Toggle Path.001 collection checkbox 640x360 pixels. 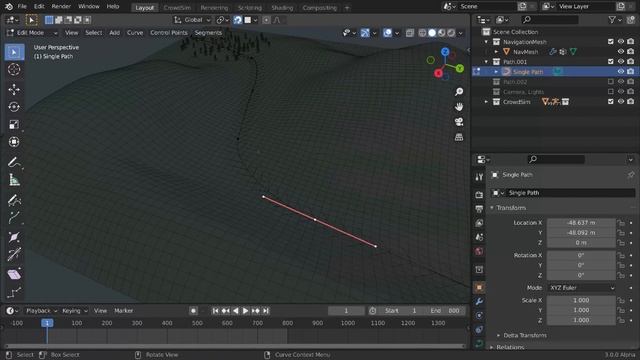(611, 62)
